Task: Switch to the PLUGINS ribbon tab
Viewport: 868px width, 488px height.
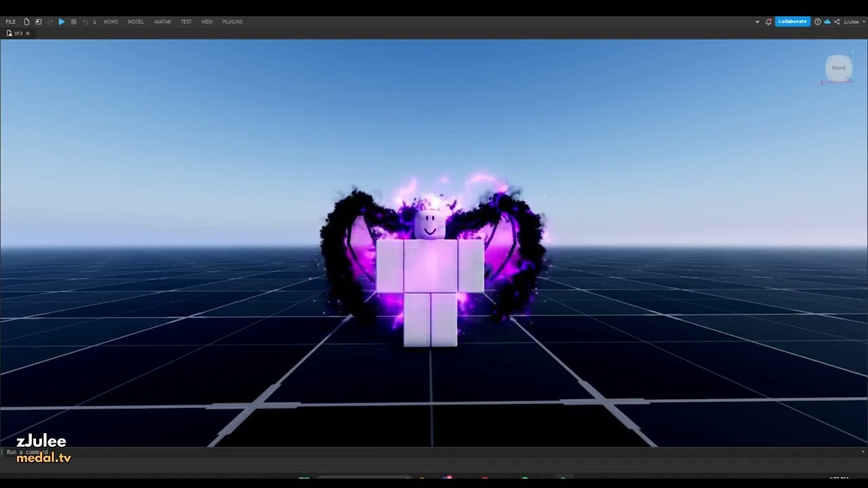Action: click(x=232, y=22)
